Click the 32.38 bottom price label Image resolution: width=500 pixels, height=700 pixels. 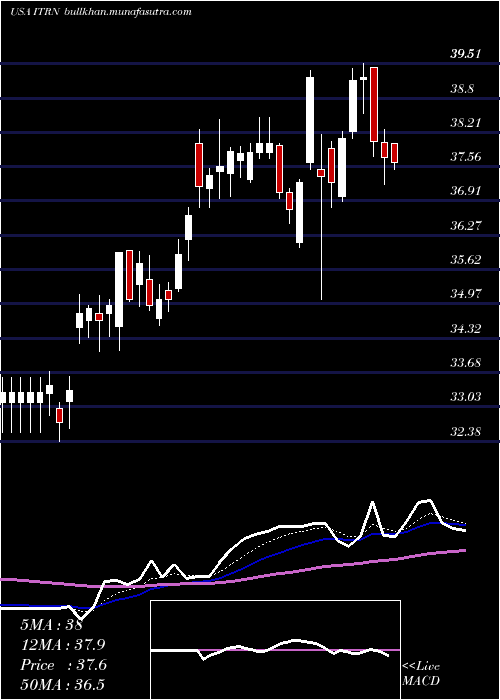point(465,432)
